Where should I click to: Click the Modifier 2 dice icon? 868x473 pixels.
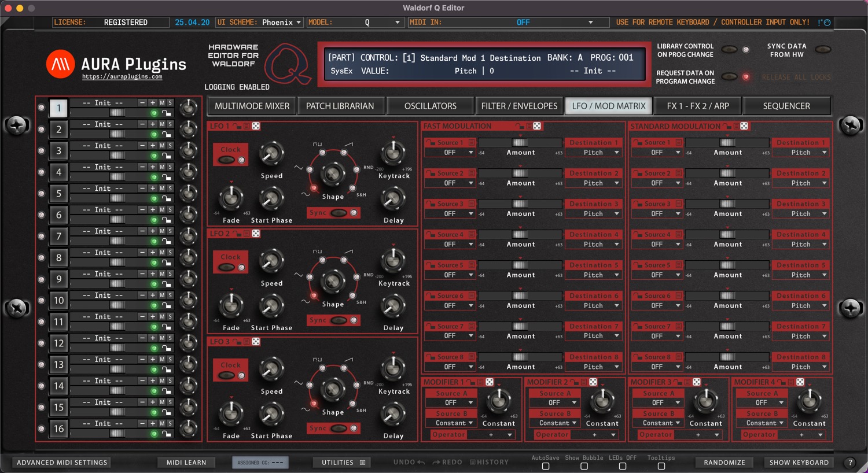point(593,382)
